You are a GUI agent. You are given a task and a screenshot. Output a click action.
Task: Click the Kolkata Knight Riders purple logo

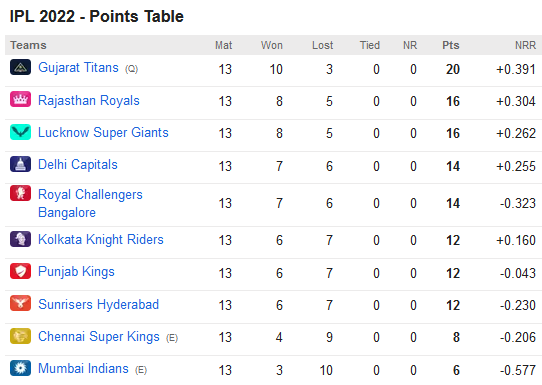pos(20,239)
